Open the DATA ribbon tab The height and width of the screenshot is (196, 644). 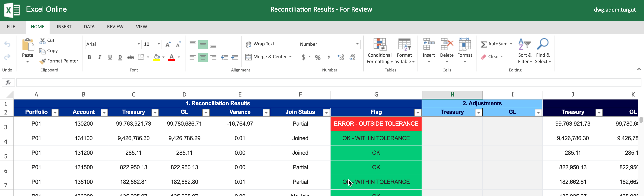tap(89, 27)
